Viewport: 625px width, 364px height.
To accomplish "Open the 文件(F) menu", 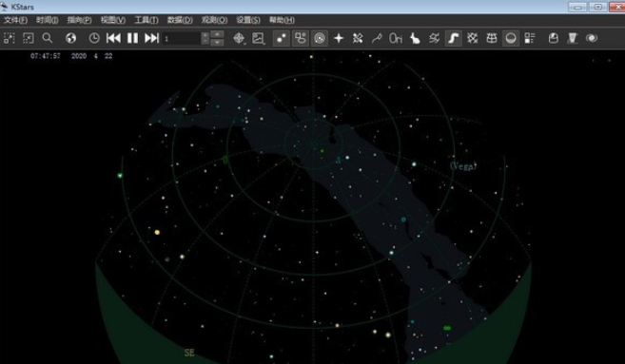I will (15, 20).
